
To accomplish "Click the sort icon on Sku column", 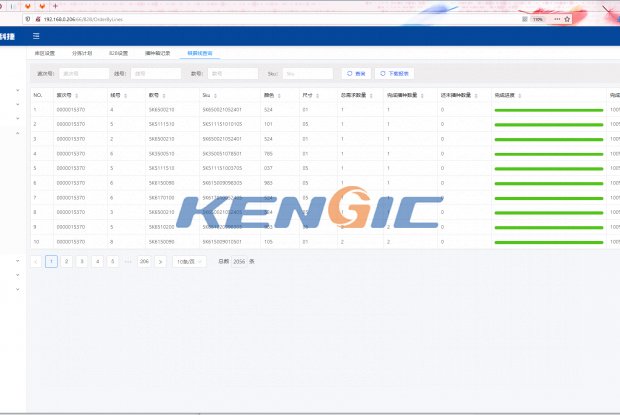I will (x=216, y=96).
